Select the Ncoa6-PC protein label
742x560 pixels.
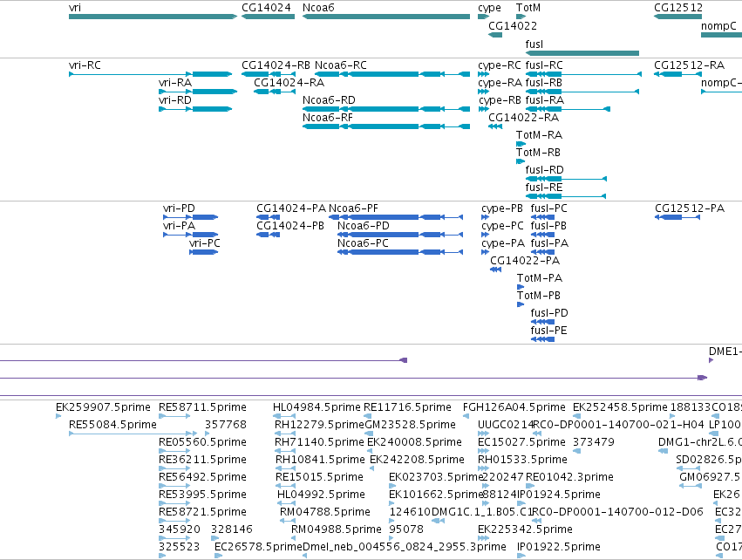pyautogui.click(x=363, y=243)
